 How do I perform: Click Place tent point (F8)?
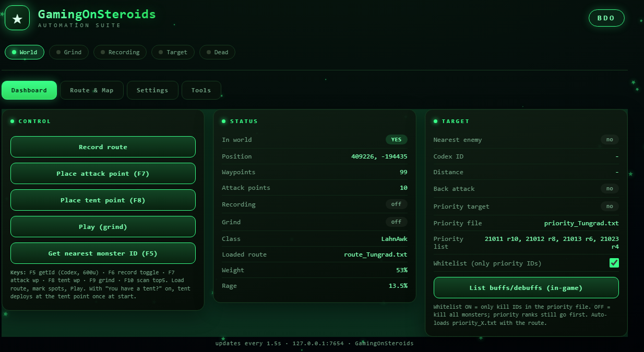coord(103,200)
